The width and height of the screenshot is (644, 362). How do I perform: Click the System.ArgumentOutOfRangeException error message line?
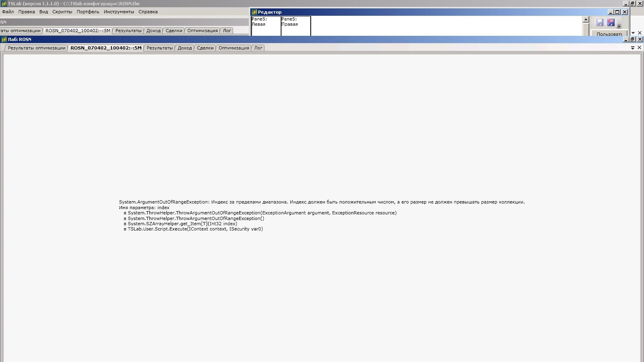click(x=322, y=202)
